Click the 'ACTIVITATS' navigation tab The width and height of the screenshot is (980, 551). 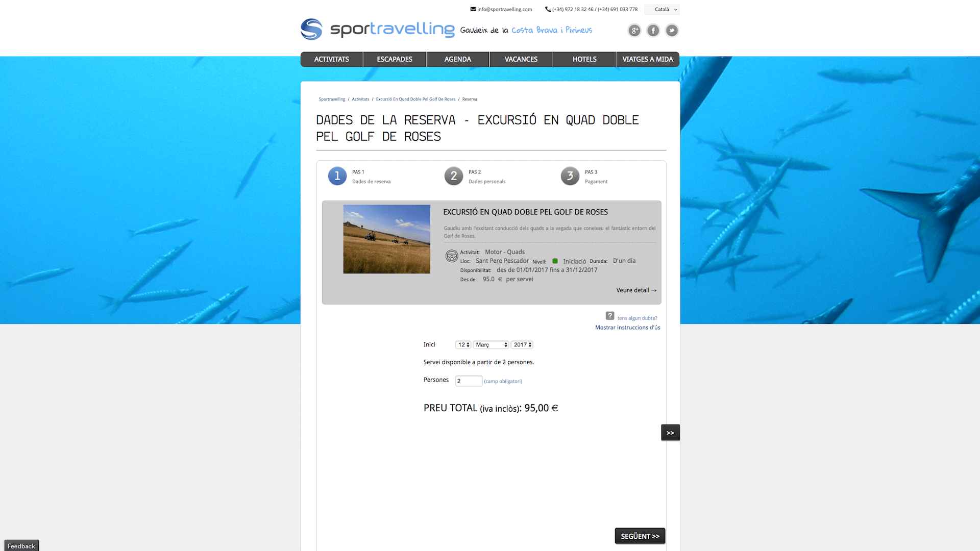click(x=331, y=59)
